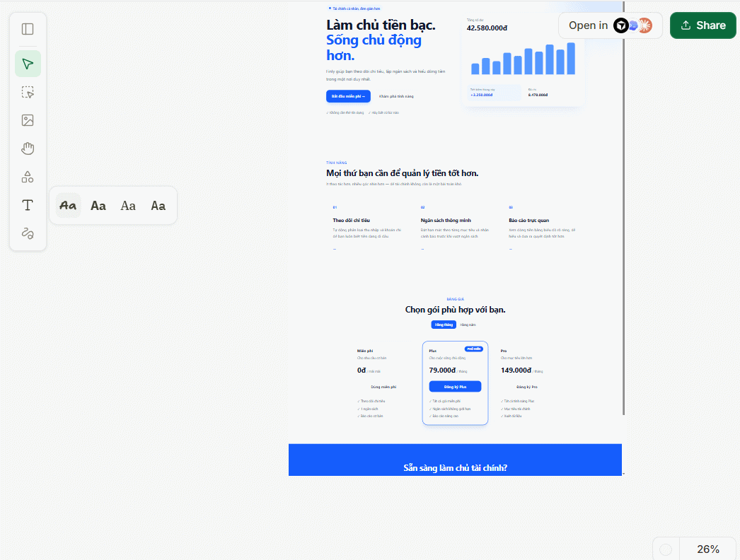Click the blue Plus plan signup button
The height and width of the screenshot is (560, 740).
[455, 387]
